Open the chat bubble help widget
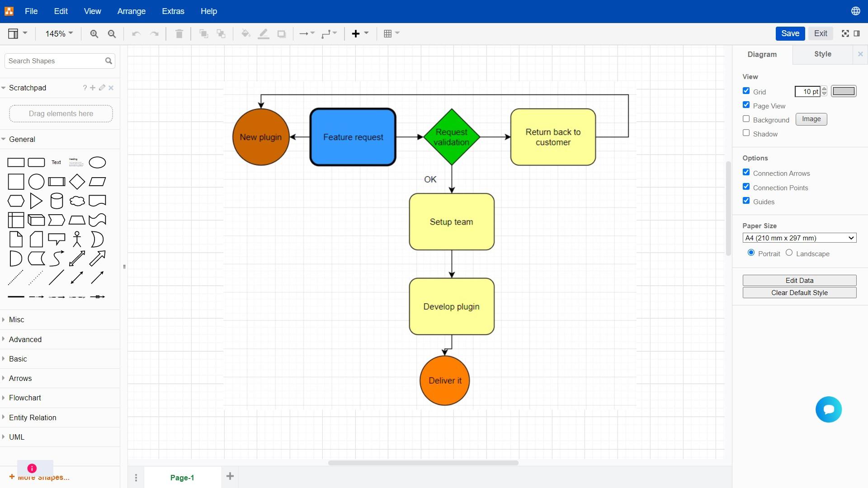The width and height of the screenshot is (868, 488). click(828, 409)
